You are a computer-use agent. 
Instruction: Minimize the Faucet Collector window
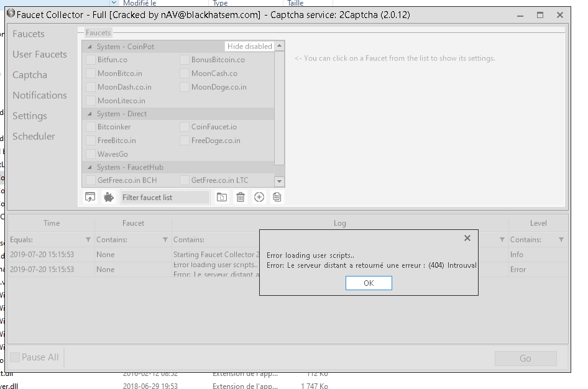pyautogui.click(x=520, y=15)
